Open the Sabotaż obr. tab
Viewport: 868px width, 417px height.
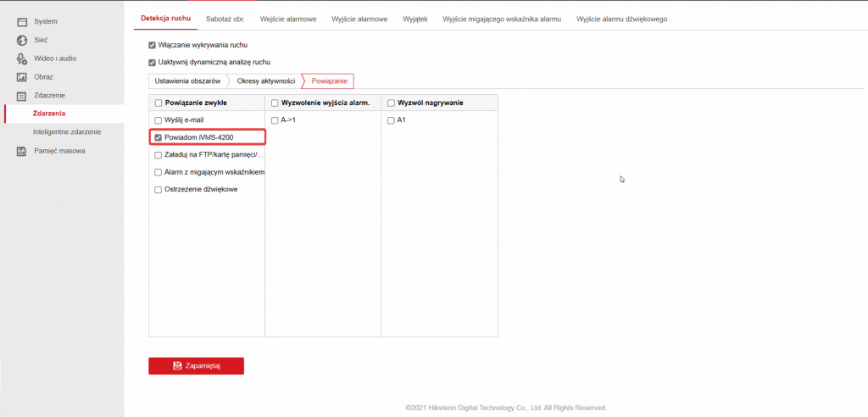pyautogui.click(x=225, y=18)
